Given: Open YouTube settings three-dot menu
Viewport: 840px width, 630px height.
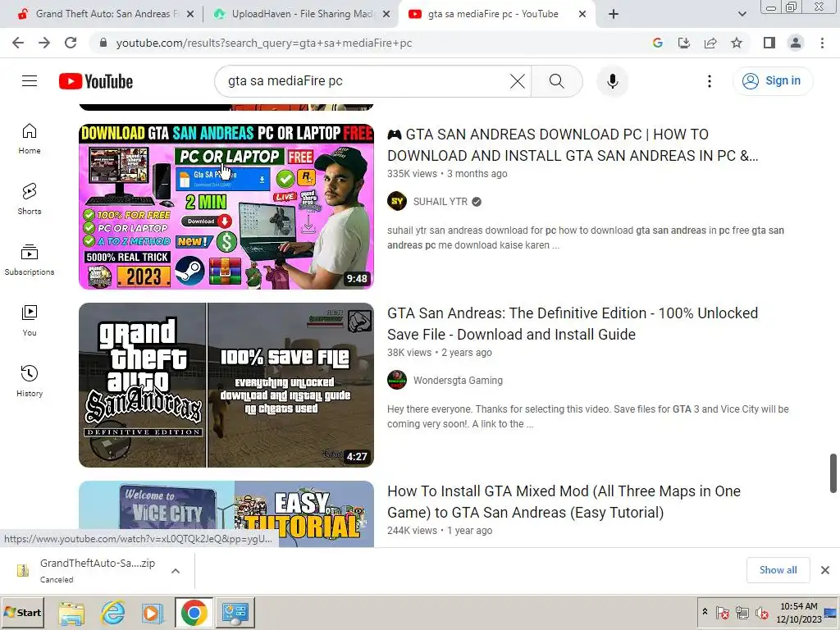Looking at the screenshot, I should [x=710, y=81].
